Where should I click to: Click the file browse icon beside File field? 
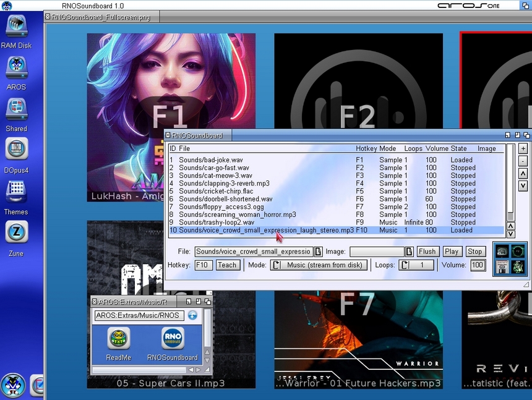tap(319, 252)
